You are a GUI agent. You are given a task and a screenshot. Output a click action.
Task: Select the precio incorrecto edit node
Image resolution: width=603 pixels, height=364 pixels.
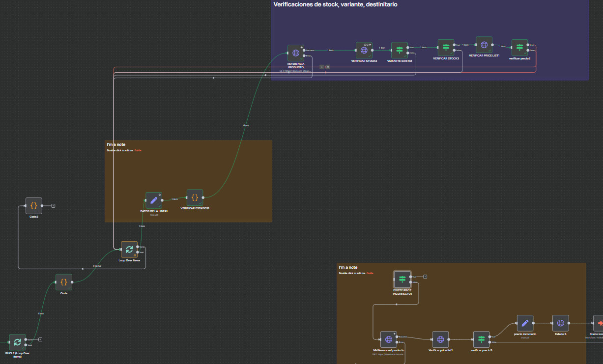525,323
